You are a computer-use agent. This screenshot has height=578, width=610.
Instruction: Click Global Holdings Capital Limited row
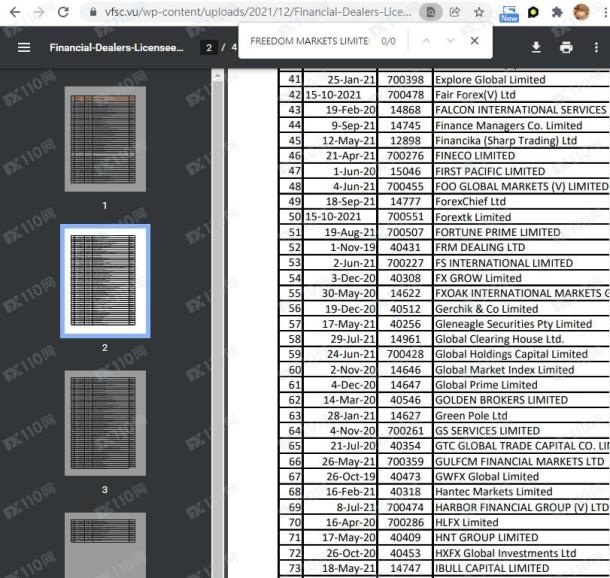[x=444, y=354]
